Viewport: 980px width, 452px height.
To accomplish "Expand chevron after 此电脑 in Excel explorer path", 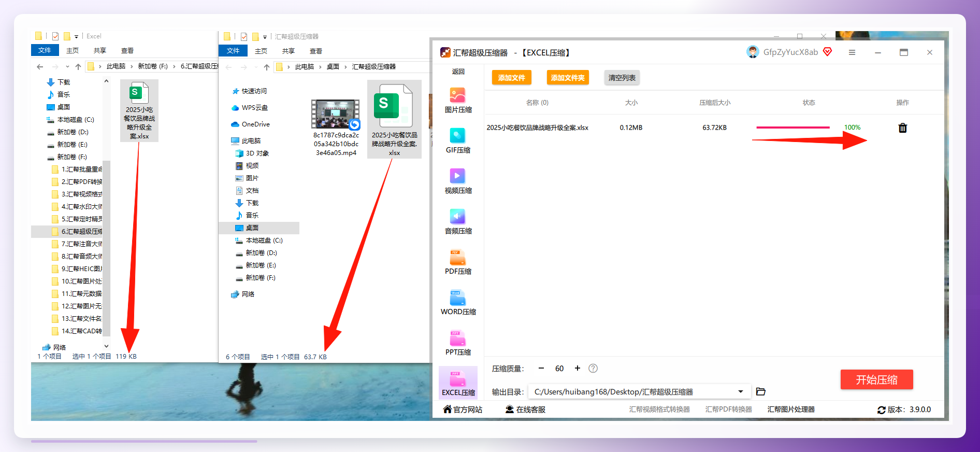I will (x=132, y=67).
